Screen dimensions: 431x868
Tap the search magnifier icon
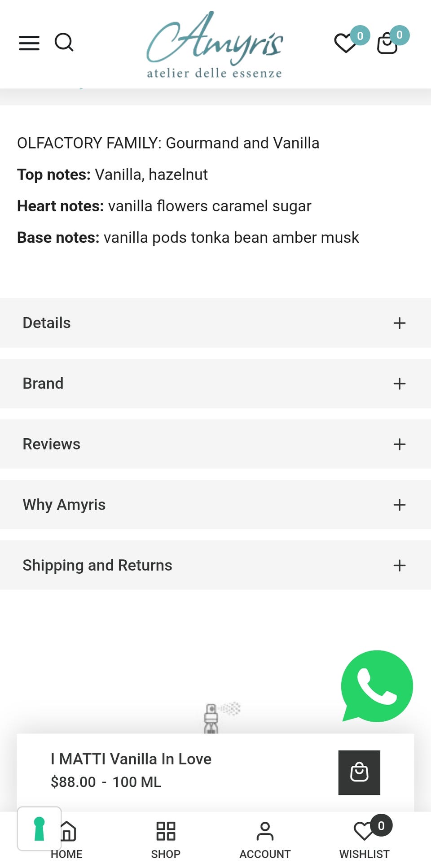pos(64,43)
